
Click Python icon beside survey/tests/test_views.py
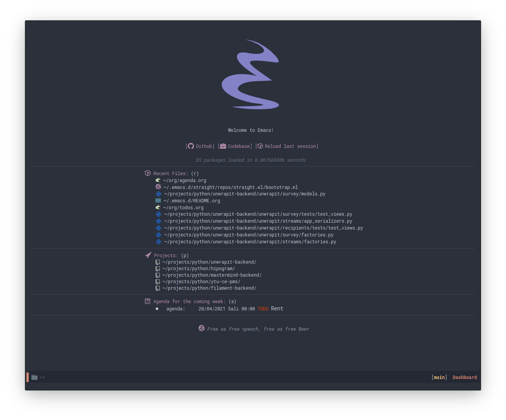(158, 214)
